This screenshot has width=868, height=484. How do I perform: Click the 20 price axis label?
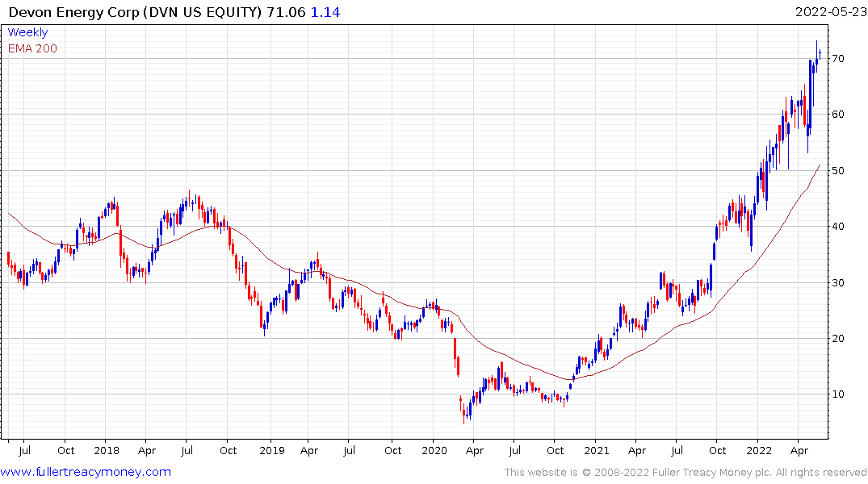coord(838,339)
